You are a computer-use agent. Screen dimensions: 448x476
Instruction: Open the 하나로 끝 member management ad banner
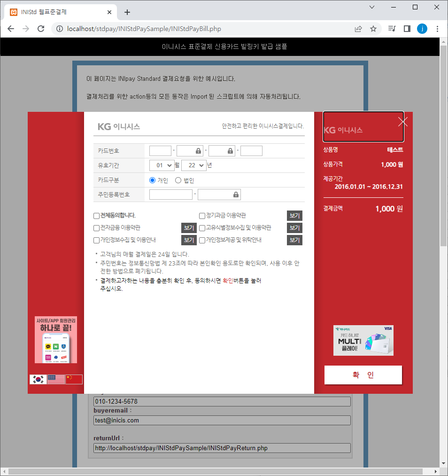pos(56,340)
